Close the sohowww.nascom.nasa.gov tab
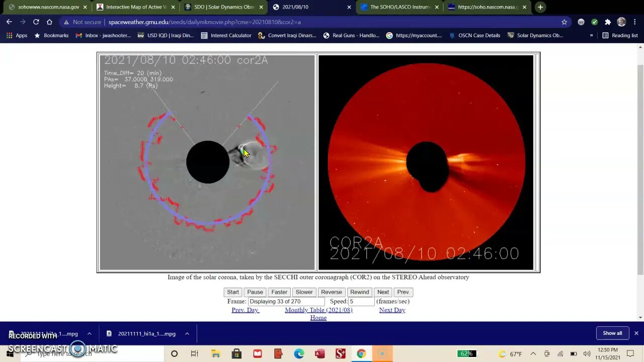Screen dimensions: 644x362 tap(85, 7)
